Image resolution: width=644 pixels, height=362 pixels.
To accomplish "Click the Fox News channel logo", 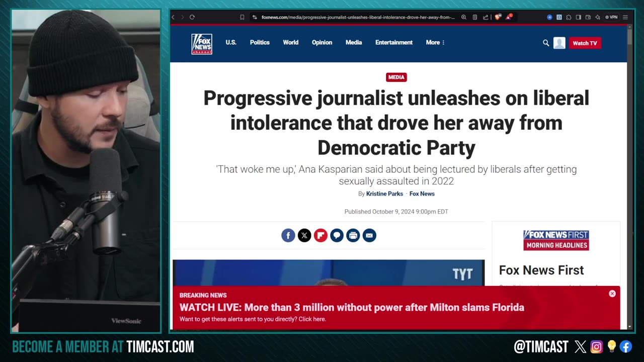I will tap(202, 44).
